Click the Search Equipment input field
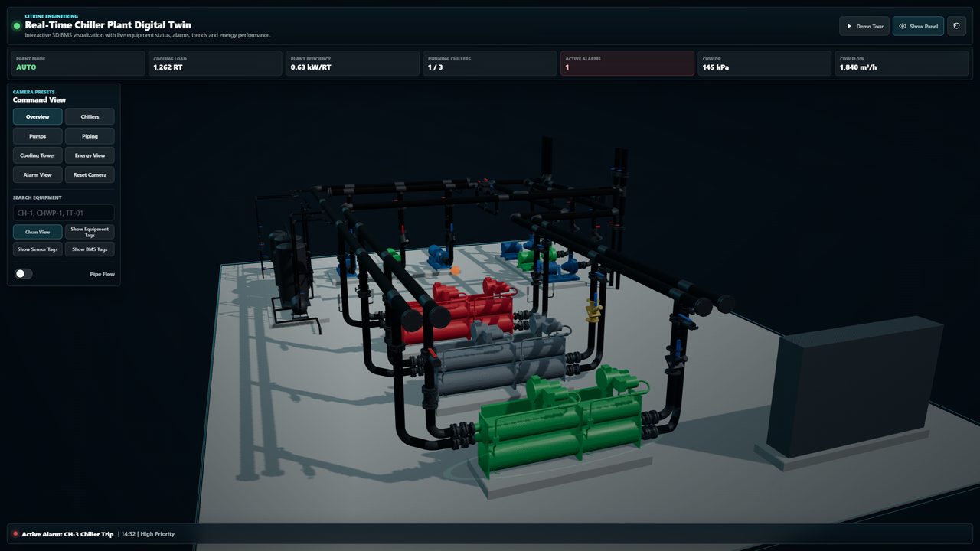 point(64,213)
